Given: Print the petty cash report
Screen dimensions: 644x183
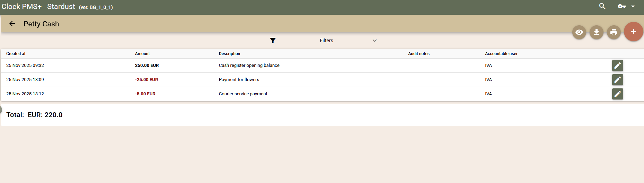Looking at the screenshot, I should pos(614,32).
